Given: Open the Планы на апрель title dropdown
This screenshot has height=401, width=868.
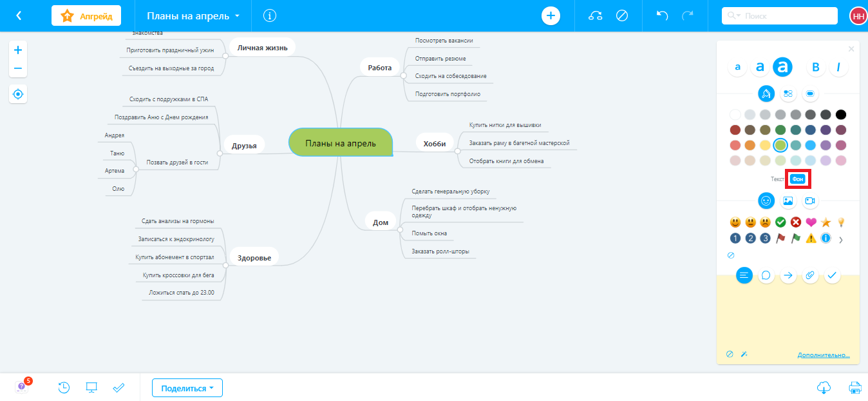Looking at the screenshot, I should tap(193, 15).
